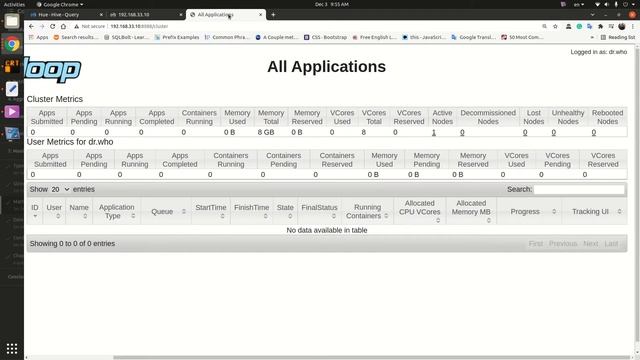Click the Hadoop logo
The height and width of the screenshot is (360, 640).
(53, 70)
